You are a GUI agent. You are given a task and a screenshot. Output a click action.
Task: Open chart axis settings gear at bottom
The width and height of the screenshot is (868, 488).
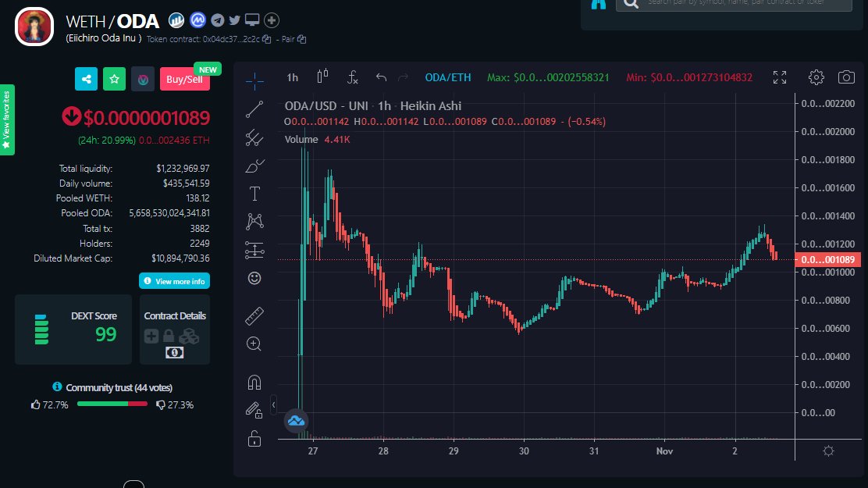(x=829, y=451)
